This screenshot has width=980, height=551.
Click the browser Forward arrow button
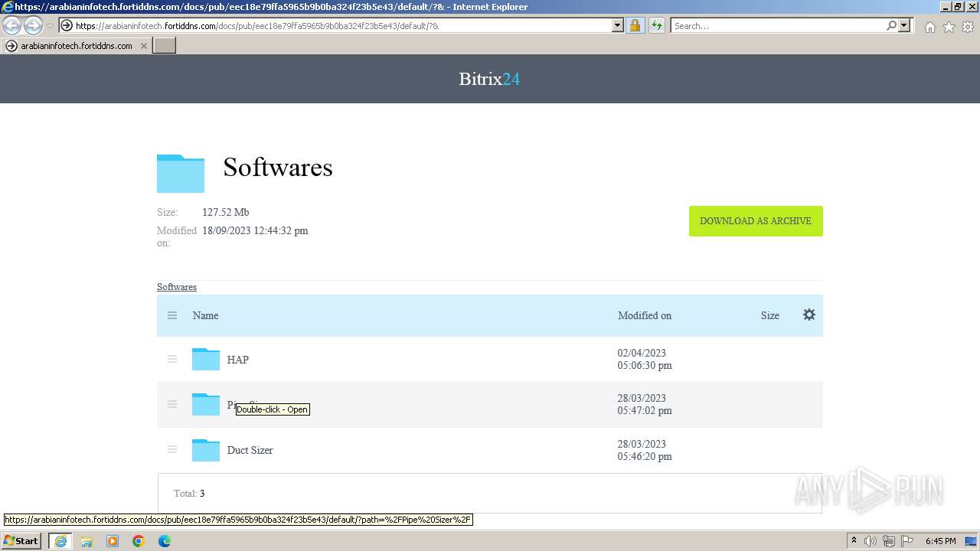pyautogui.click(x=33, y=26)
